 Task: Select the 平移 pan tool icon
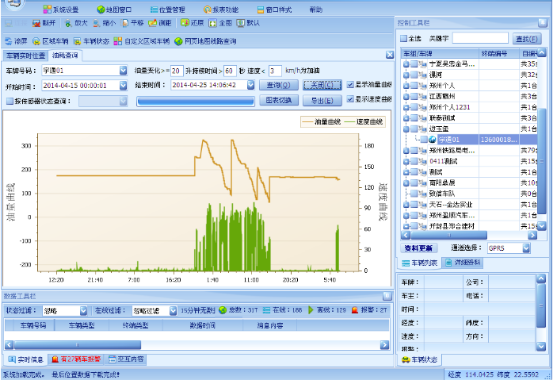click(x=125, y=23)
